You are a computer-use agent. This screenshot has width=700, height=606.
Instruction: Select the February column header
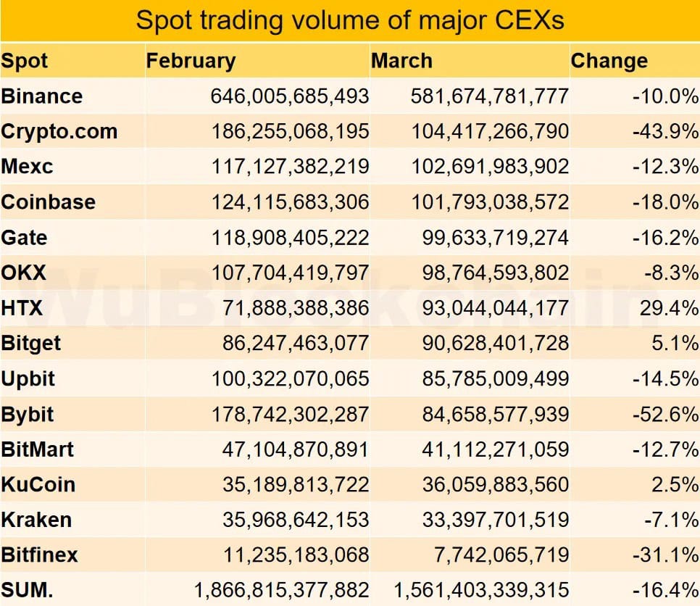click(191, 61)
